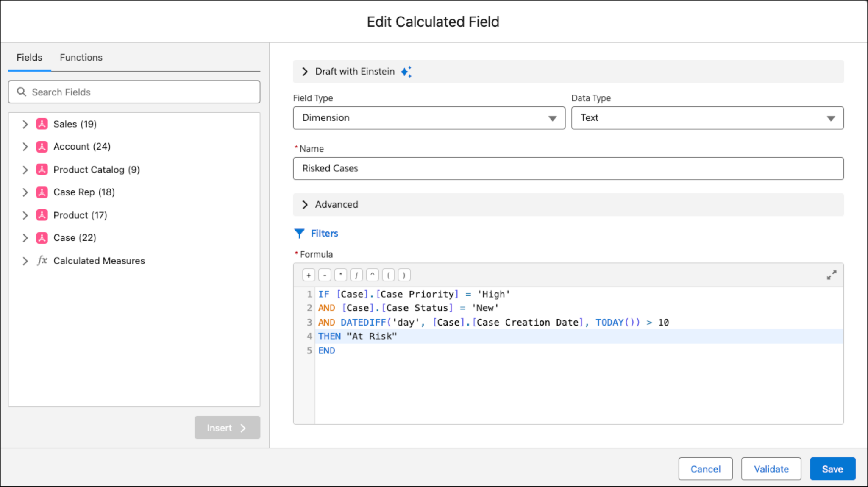Click the minus operator button
Viewport: 868px width, 487px height.
[325, 275]
